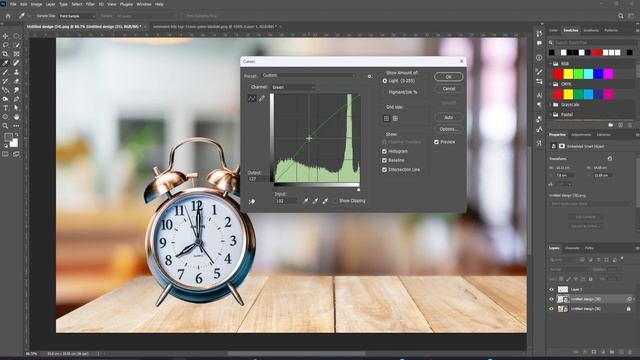
Task: Pick the yellow swatch in CMYK group
Action: [x=568, y=94]
